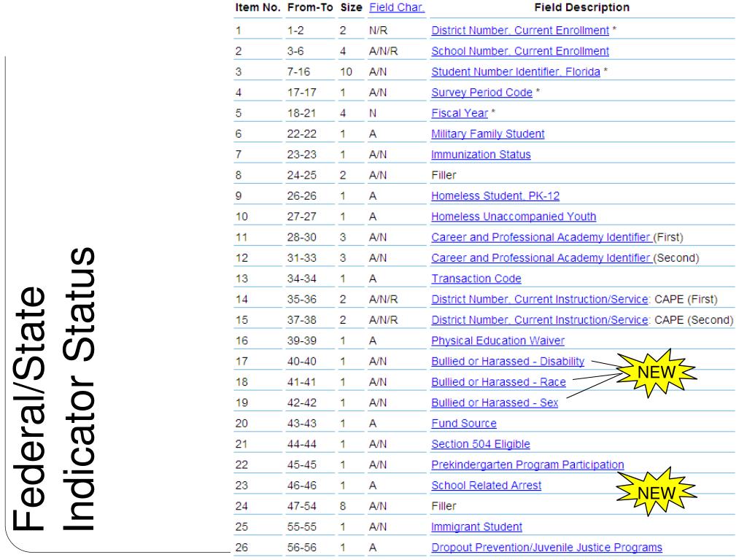Select the '18-21' From-To cell
This screenshot has width=747, height=560.
(301, 113)
